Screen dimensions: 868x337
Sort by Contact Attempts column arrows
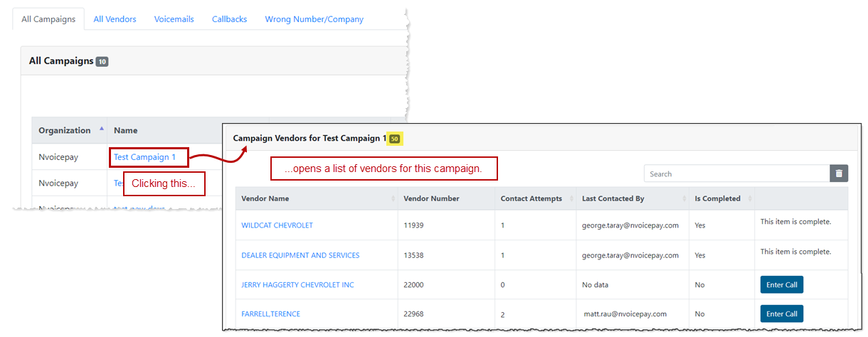(x=571, y=199)
